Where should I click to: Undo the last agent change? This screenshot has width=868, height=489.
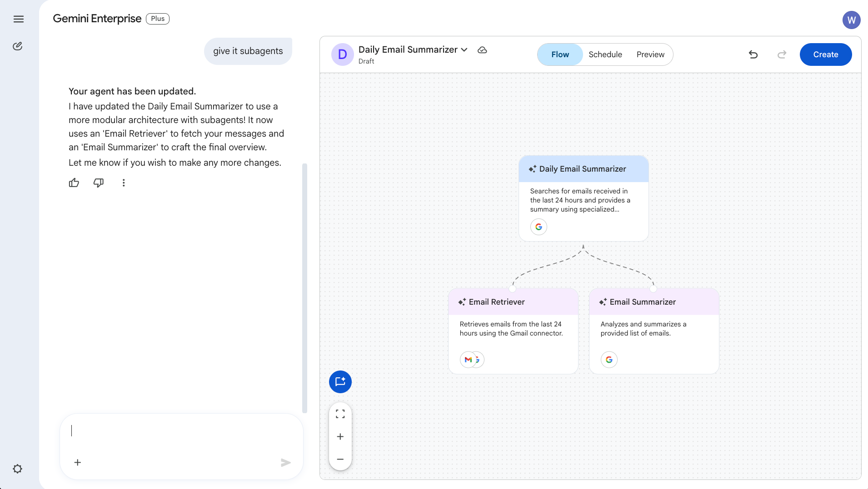tap(753, 54)
